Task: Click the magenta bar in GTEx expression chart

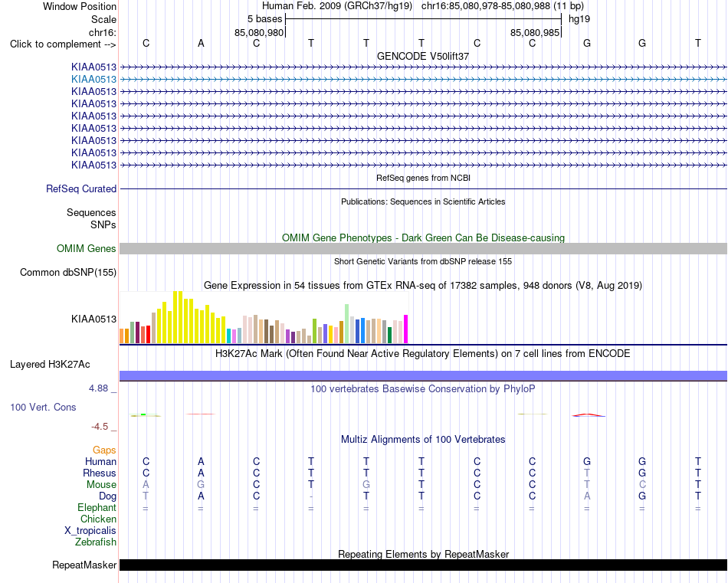Action: [x=406, y=329]
